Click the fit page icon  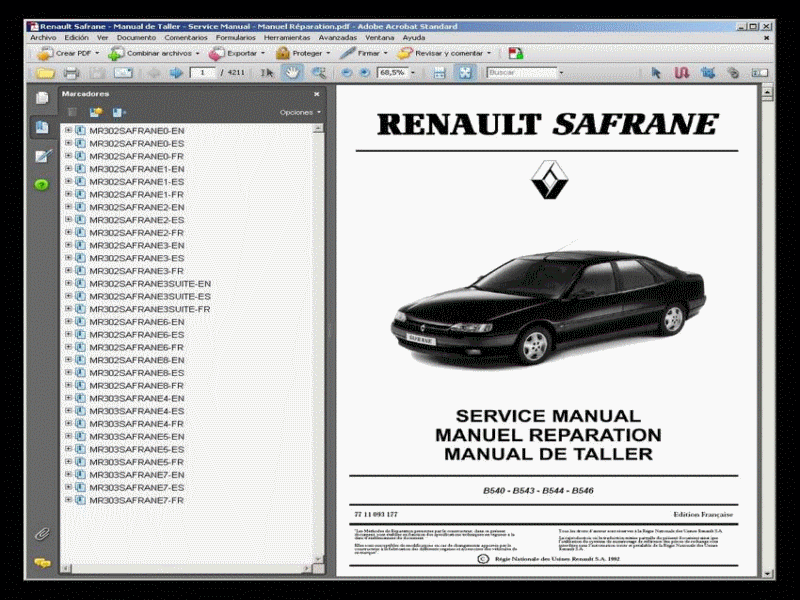click(465, 73)
